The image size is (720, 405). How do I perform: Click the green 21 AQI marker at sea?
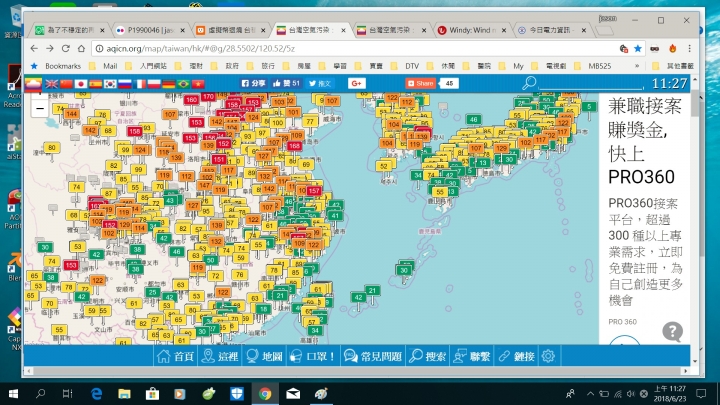click(x=372, y=291)
